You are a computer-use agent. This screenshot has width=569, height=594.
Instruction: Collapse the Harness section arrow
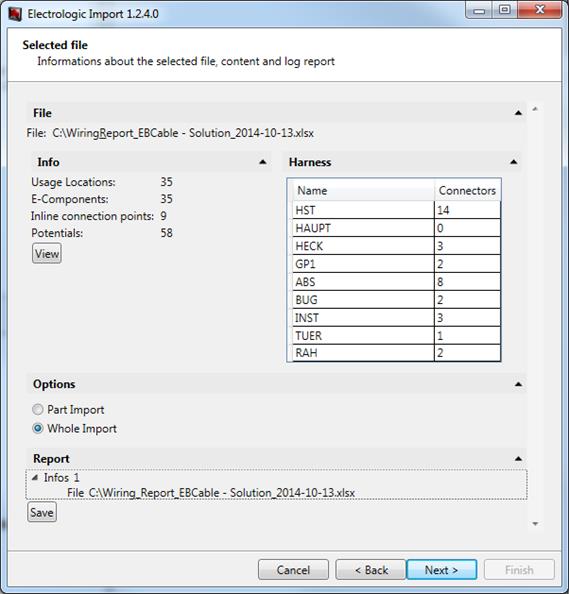514,162
